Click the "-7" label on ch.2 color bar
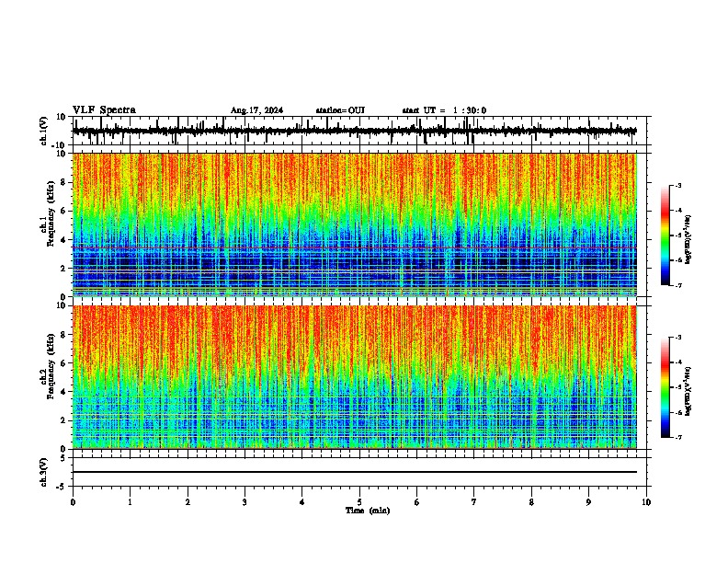This screenshot has height=563, width=728. [x=678, y=437]
